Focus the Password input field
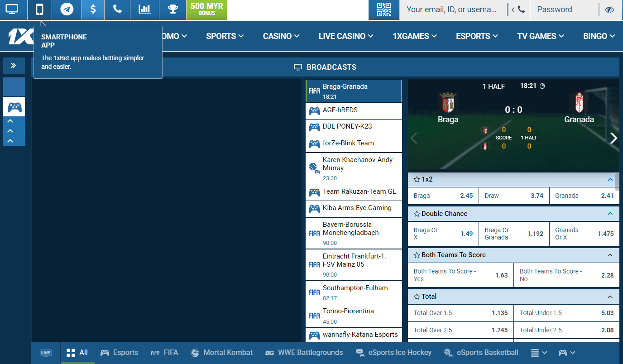Screen dimensions: 623x364 click(x=564, y=10)
